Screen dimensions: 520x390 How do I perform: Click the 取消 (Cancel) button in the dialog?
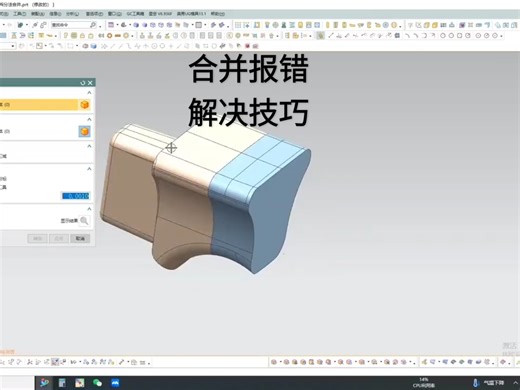(80, 239)
